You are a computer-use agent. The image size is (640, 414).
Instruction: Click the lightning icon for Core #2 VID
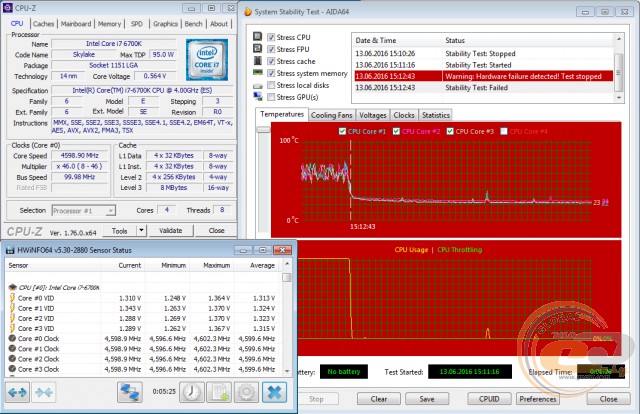tap(12, 318)
